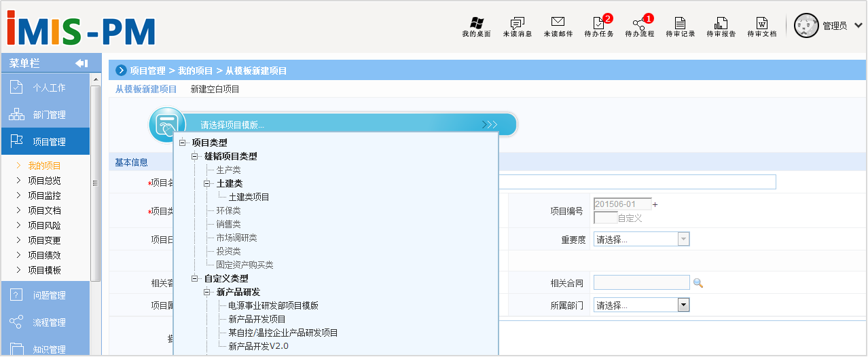
Task: Open 待审记录 pending records icon
Action: click(680, 26)
